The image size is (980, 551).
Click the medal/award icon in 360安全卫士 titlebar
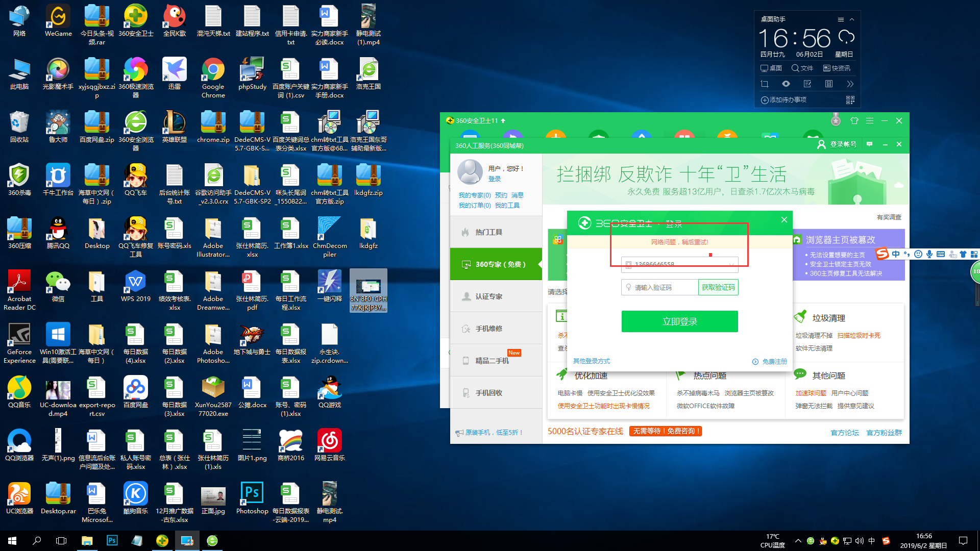click(836, 120)
